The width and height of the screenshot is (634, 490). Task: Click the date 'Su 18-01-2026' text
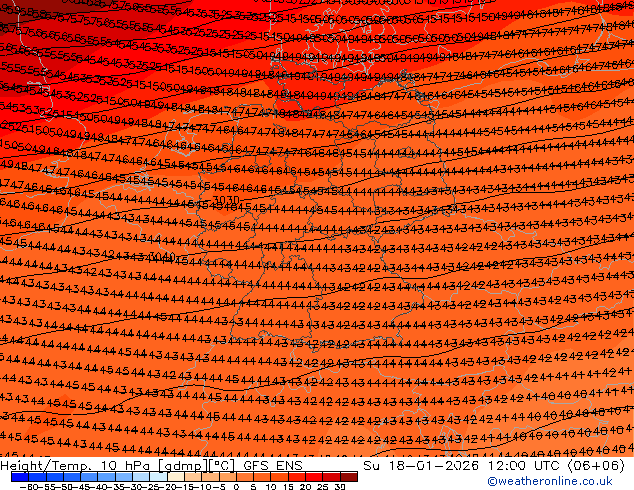421,465
